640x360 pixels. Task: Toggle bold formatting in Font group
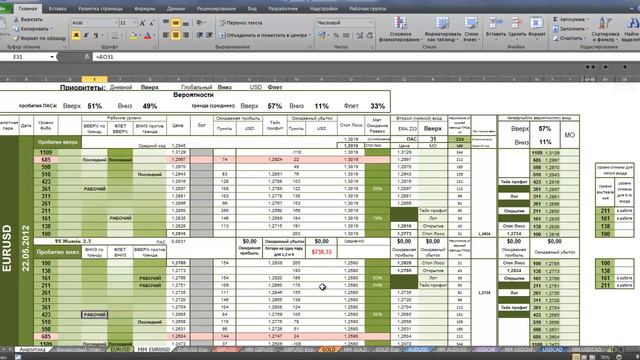(x=76, y=36)
